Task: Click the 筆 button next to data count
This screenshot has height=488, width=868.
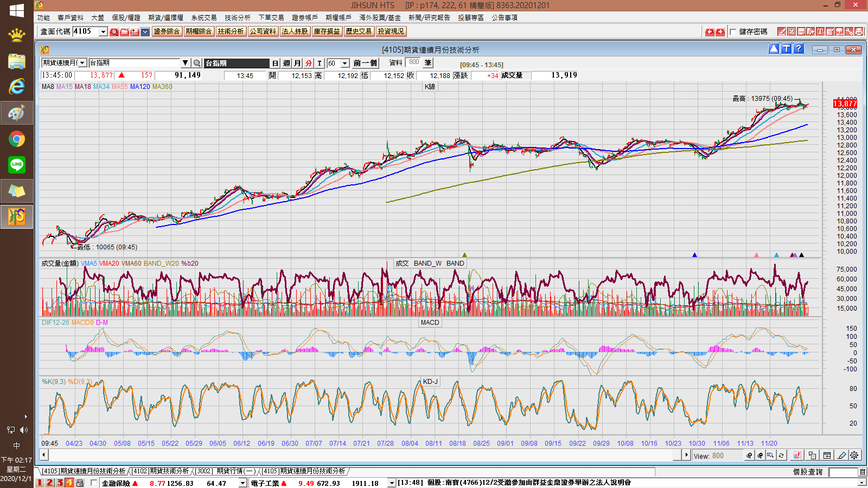Action: 428,63
